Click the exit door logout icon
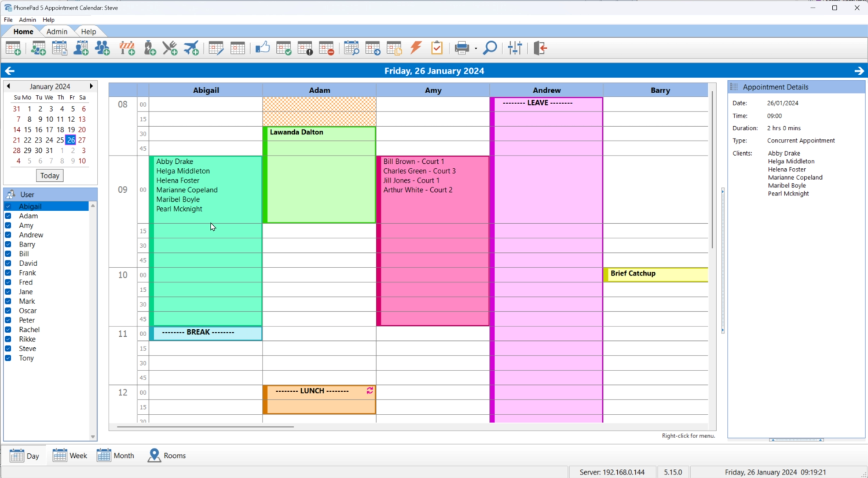Image resolution: width=868 pixels, height=478 pixels. point(540,48)
